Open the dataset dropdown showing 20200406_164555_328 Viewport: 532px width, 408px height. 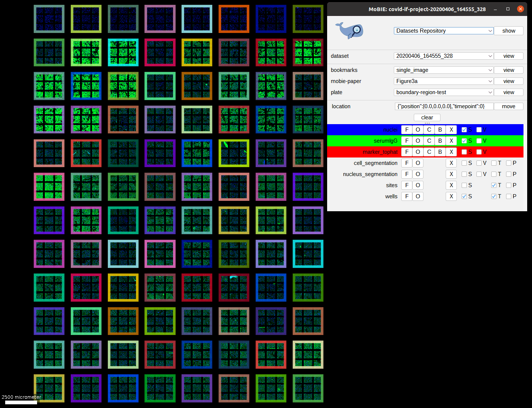pos(443,56)
